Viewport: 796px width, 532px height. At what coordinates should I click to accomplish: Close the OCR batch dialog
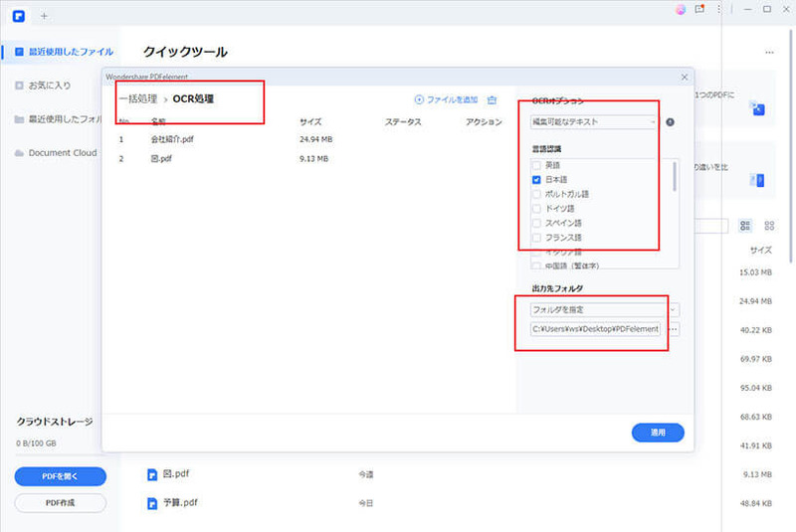[685, 78]
